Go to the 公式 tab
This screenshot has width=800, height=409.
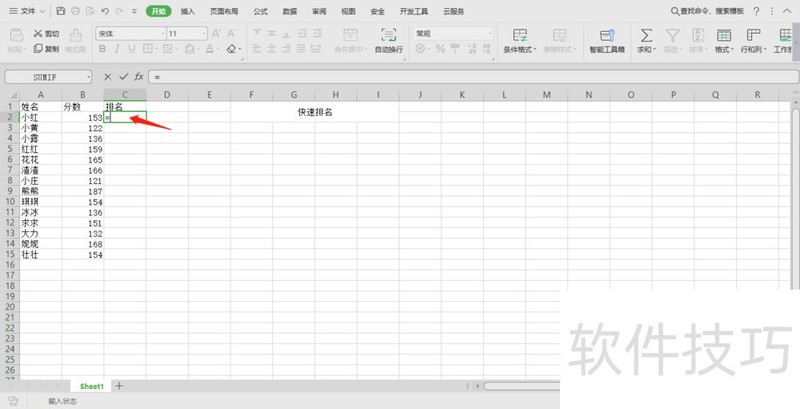pos(260,11)
